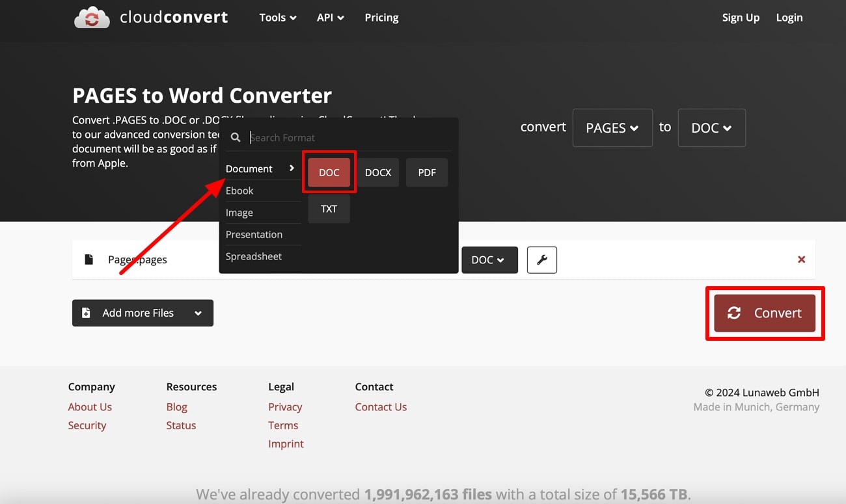
Task: Open the PAGES source format dropdown
Action: [612, 127]
